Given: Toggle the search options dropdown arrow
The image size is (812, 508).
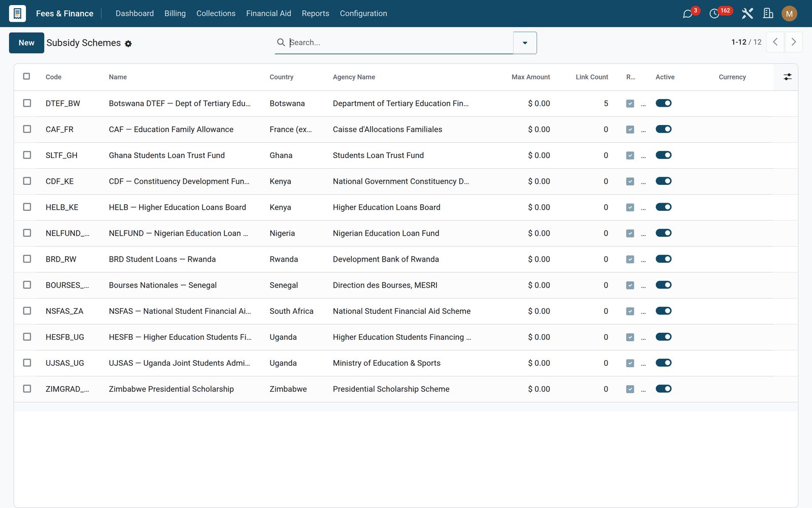Looking at the screenshot, I should (525, 43).
